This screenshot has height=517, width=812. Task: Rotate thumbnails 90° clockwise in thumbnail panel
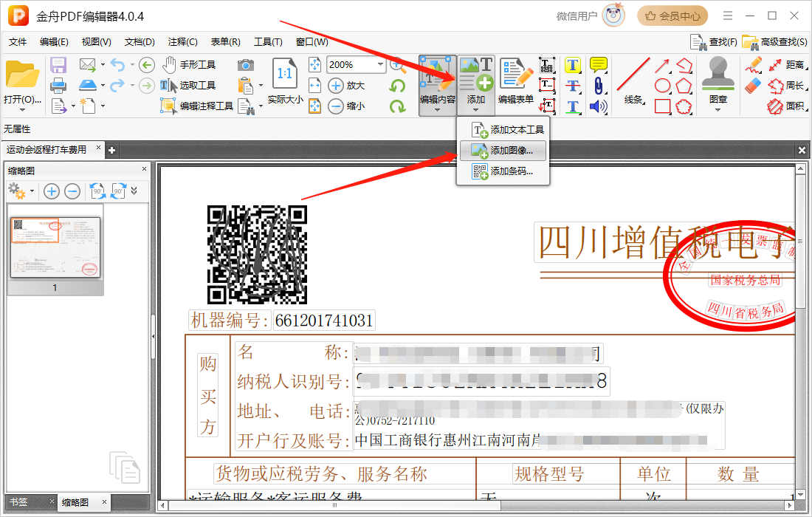pyautogui.click(x=119, y=191)
